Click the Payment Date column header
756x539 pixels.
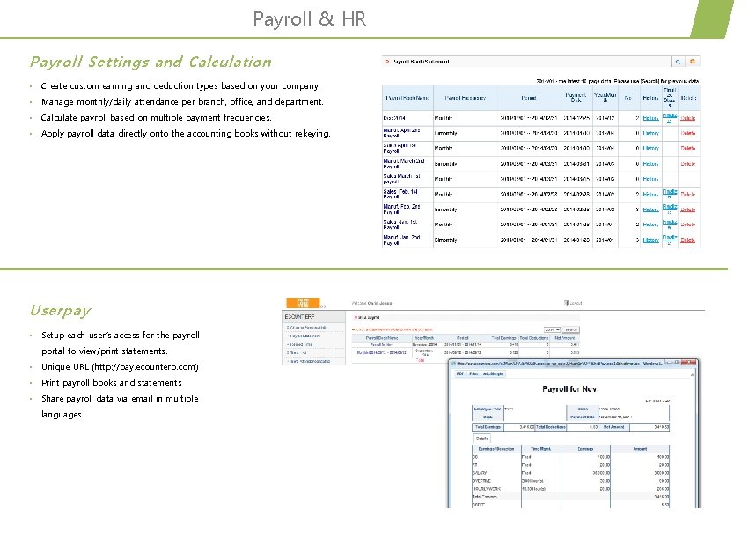[576, 98]
